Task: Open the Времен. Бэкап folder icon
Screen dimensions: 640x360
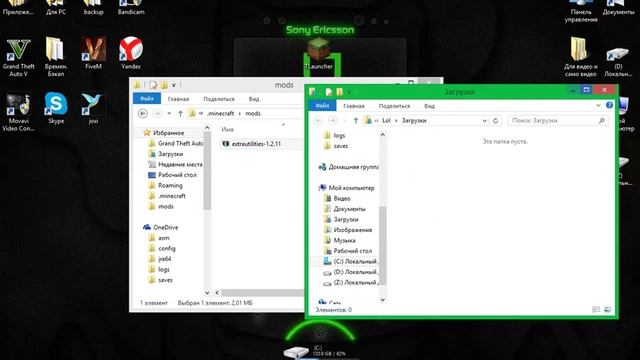Action: point(55,57)
